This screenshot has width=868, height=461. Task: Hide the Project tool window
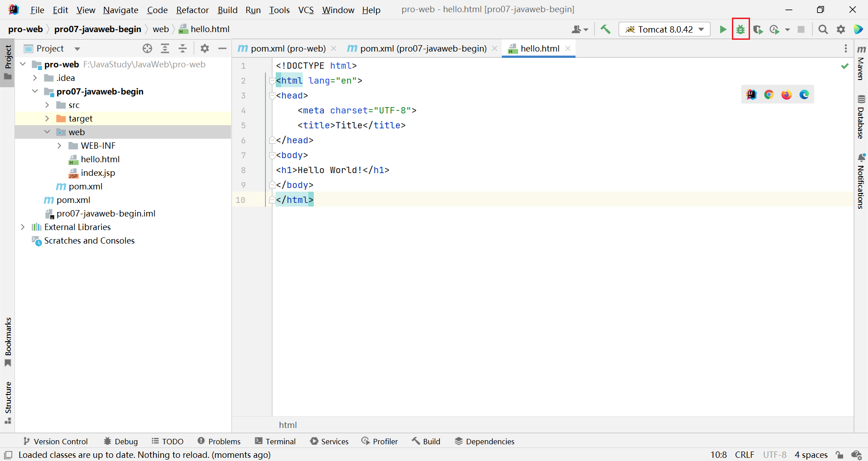tap(222, 48)
